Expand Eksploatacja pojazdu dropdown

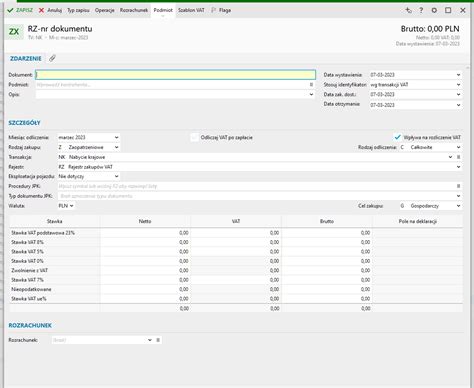click(116, 176)
